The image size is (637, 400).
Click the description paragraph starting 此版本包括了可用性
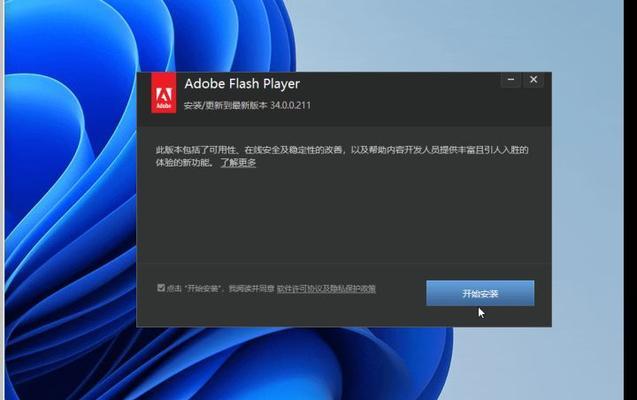coord(342,156)
